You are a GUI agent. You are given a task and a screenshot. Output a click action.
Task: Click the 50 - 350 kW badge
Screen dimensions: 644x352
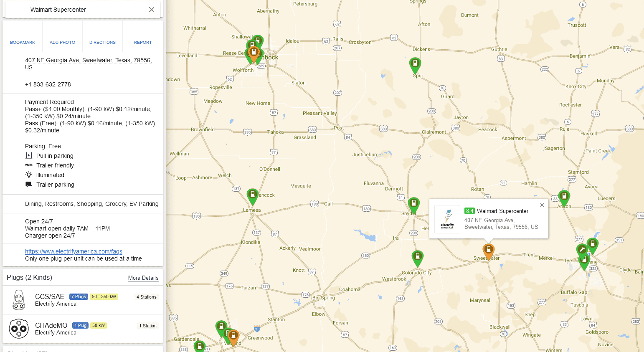coord(104,297)
